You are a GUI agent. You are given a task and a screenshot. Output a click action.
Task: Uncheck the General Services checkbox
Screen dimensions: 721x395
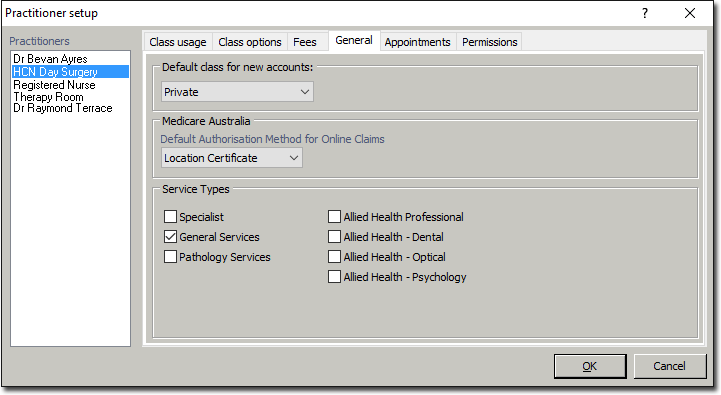pyautogui.click(x=171, y=237)
